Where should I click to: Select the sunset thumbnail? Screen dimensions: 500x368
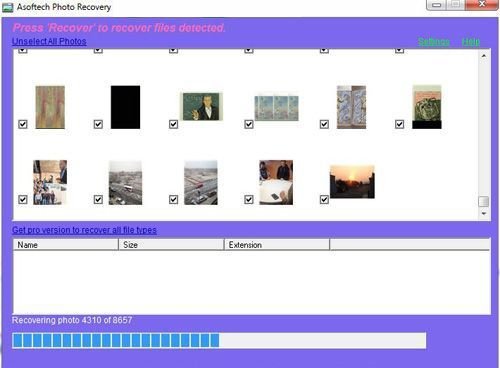pos(352,182)
